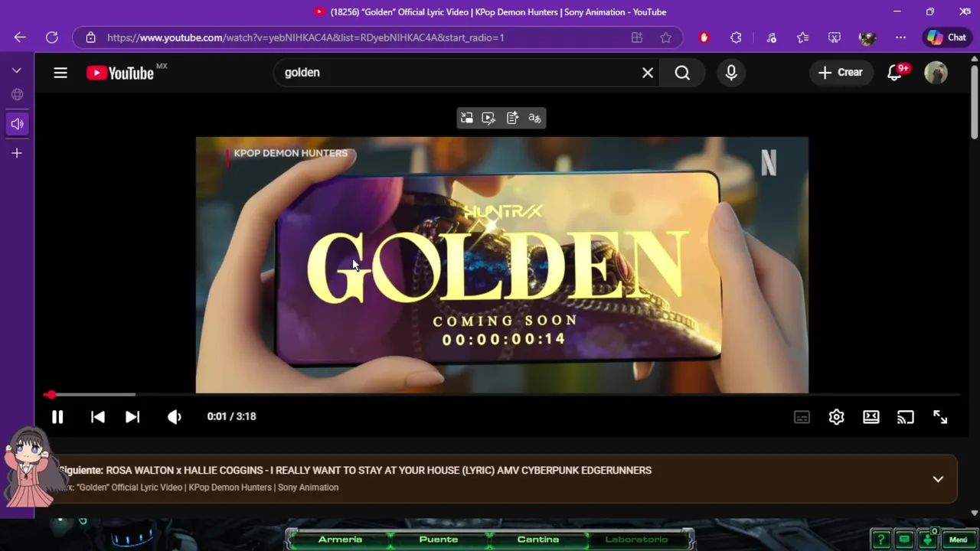Open the game chat message button

(x=904, y=540)
